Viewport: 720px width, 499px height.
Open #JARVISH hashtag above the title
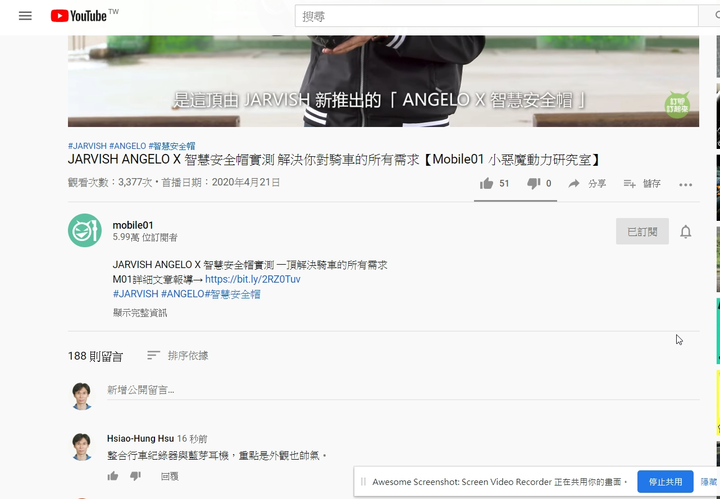(87, 146)
